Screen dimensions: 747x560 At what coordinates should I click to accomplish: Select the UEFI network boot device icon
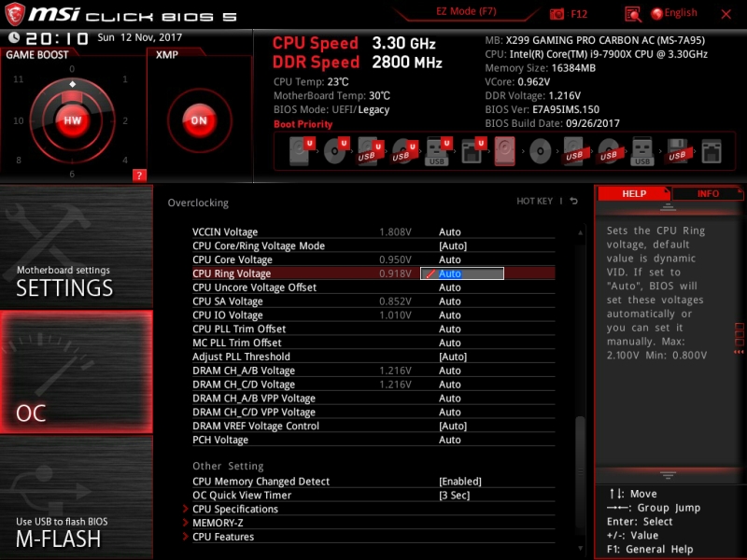473,151
